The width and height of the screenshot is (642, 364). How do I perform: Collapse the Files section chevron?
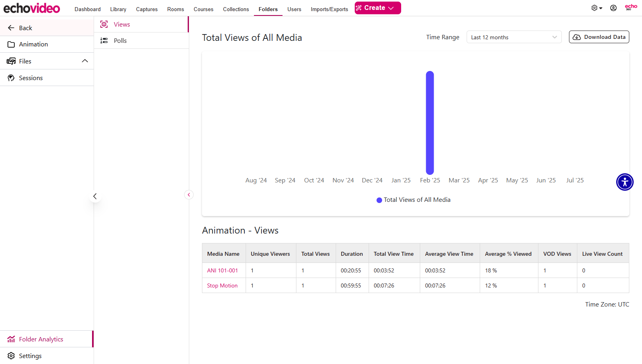tap(85, 61)
